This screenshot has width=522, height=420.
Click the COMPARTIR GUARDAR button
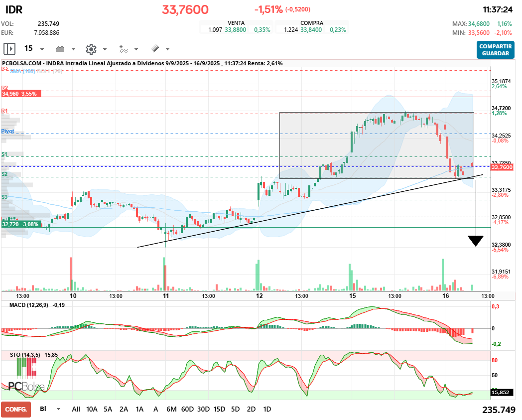point(496,50)
